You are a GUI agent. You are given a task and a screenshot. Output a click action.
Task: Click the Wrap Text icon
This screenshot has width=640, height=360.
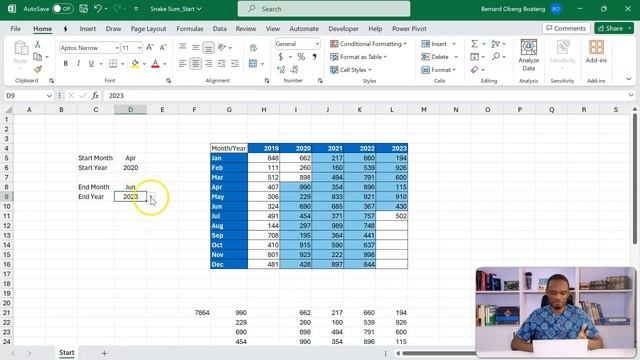pos(253,48)
